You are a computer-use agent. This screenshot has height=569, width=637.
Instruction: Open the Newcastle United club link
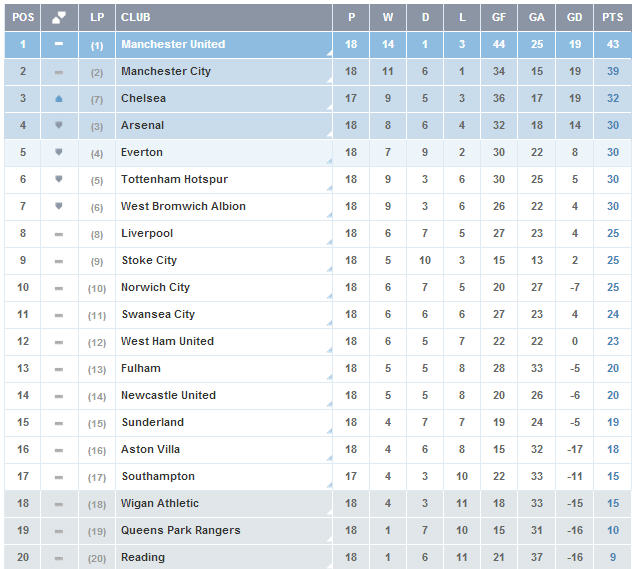pos(168,395)
